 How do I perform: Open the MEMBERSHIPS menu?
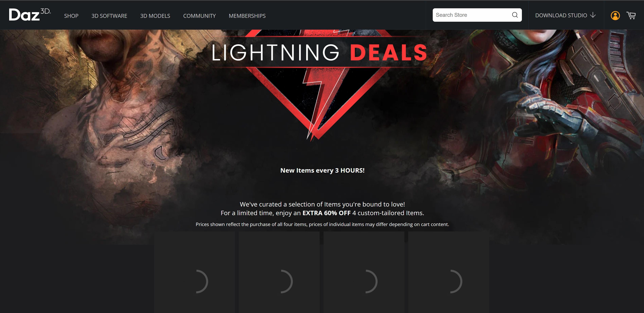(x=247, y=16)
